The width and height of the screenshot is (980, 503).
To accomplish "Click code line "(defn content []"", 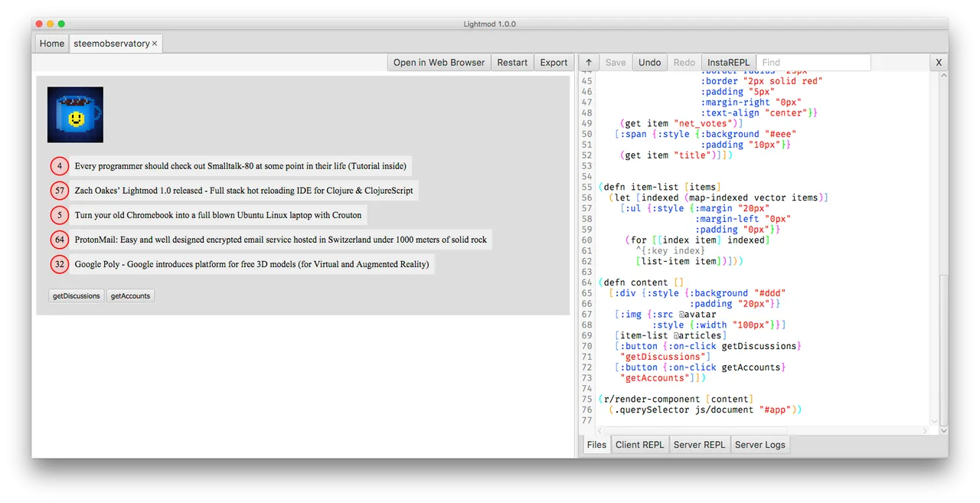I will pos(641,283).
